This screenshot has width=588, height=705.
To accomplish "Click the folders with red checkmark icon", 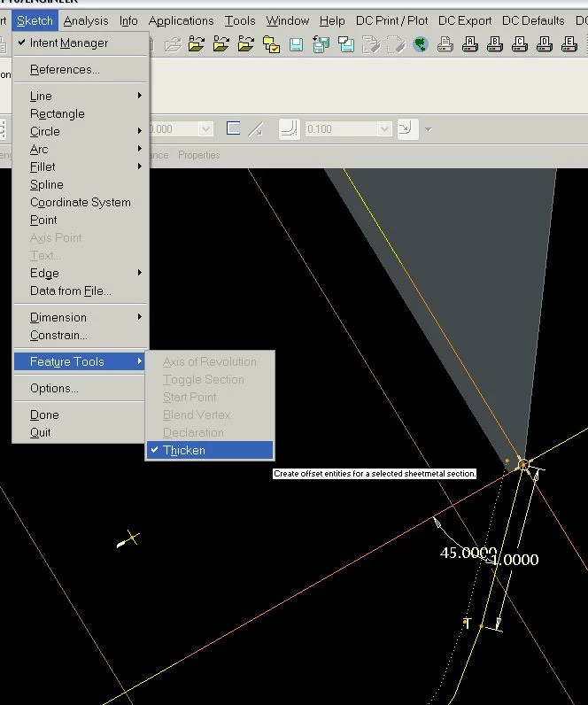I will (x=271, y=44).
